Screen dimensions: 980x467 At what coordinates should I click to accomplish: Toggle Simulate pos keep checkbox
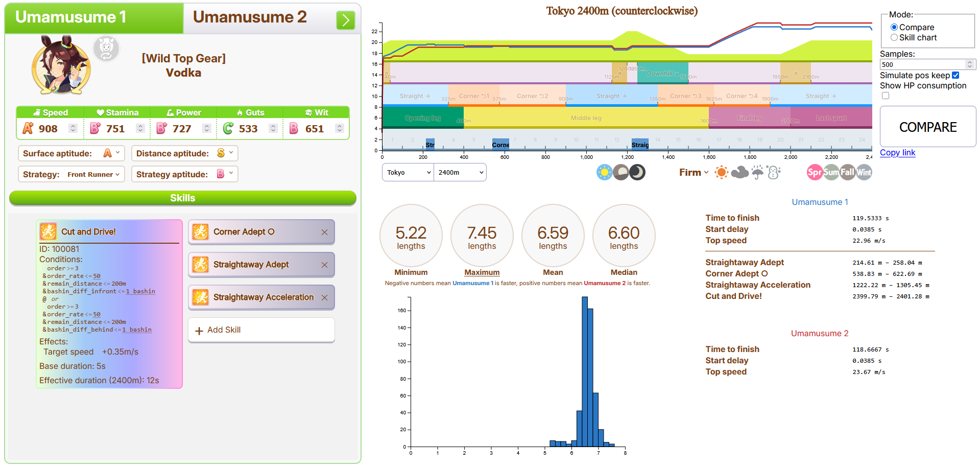tap(955, 75)
